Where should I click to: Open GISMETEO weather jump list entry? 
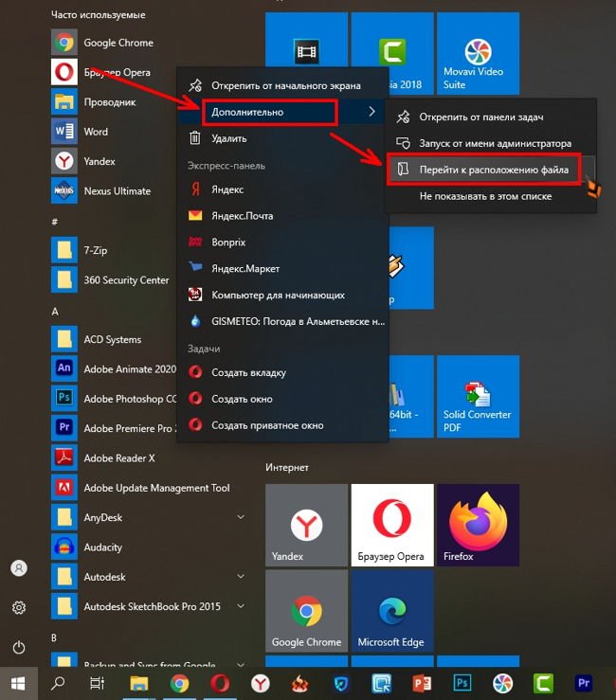[282, 321]
